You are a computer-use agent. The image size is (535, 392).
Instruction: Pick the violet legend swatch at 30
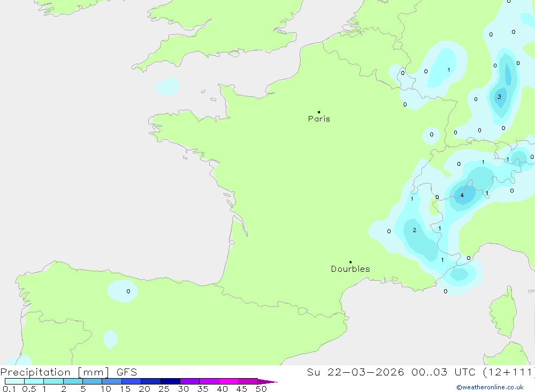coord(189,381)
